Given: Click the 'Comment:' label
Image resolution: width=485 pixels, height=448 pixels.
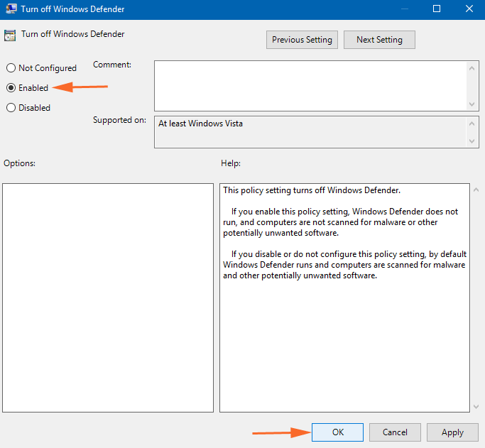Looking at the screenshot, I should tap(112, 65).
